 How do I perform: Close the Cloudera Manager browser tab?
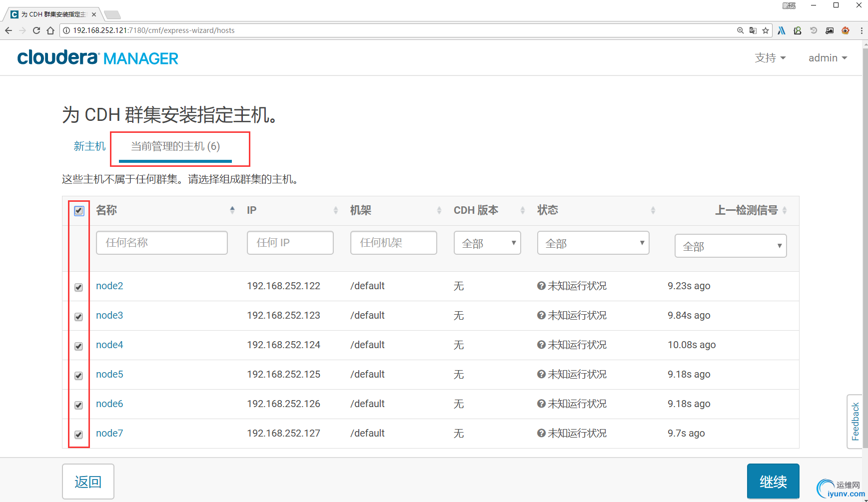point(94,14)
